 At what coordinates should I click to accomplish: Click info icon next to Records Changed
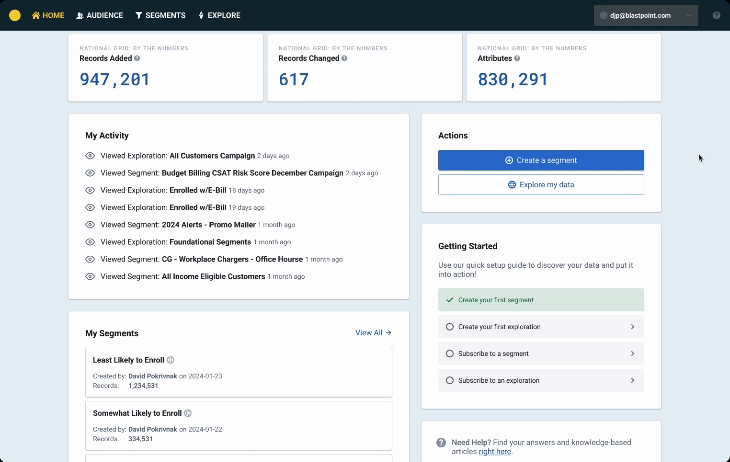[344, 58]
